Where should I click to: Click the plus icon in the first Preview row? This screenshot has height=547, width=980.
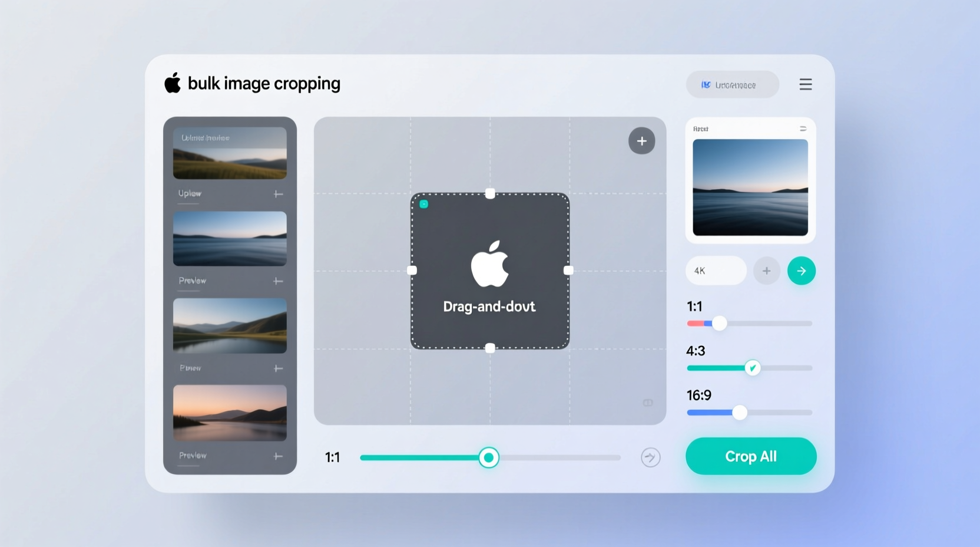click(278, 281)
